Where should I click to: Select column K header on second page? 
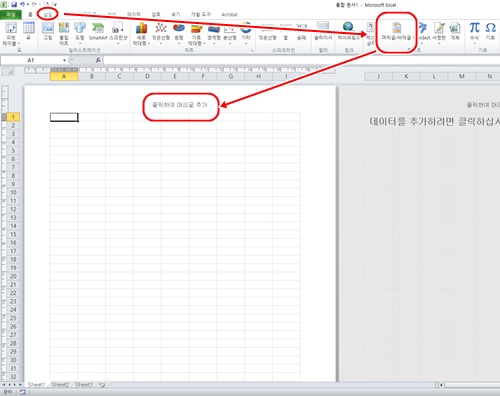click(x=406, y=76)
